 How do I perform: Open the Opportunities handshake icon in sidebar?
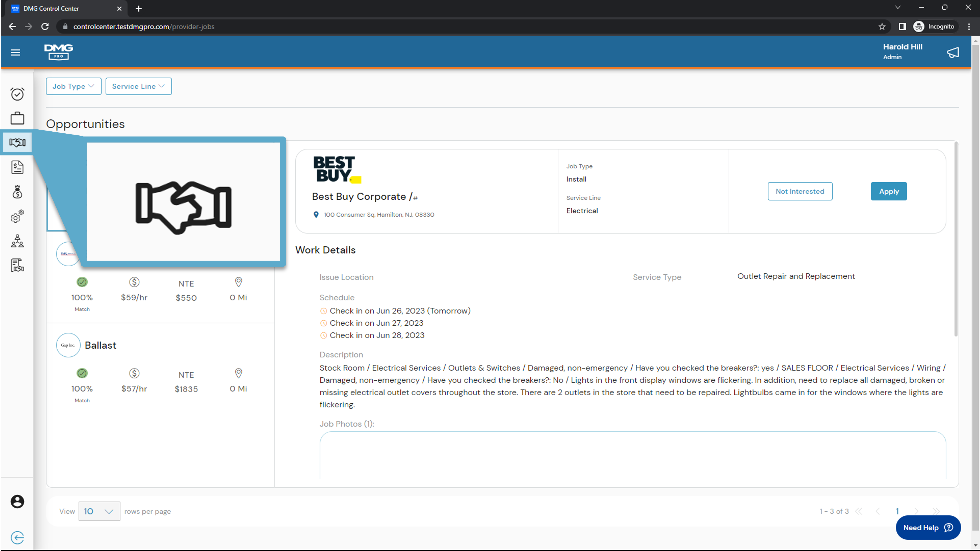tap(17, 142)
